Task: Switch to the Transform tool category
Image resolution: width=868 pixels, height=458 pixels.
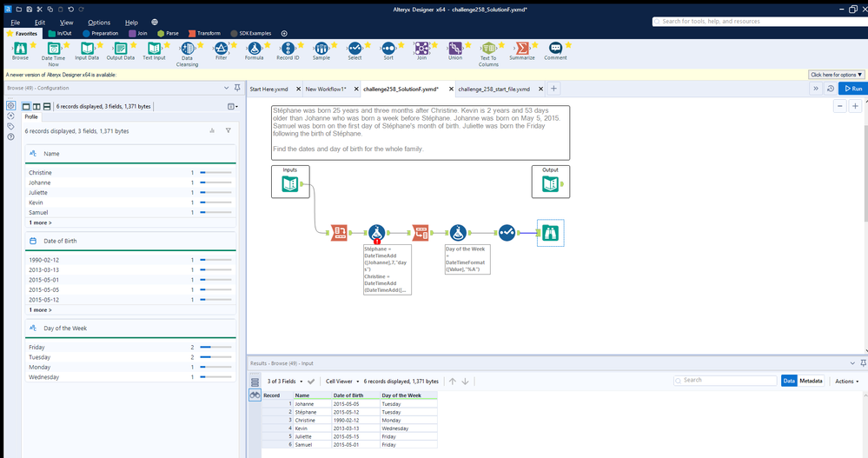Action: (x=204, y=33)
